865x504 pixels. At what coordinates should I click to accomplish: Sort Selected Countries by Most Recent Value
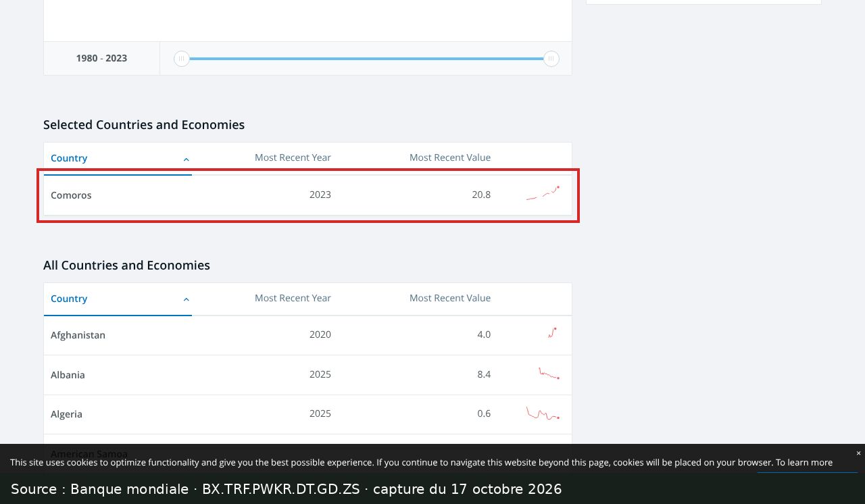click(x=450, y=157)
